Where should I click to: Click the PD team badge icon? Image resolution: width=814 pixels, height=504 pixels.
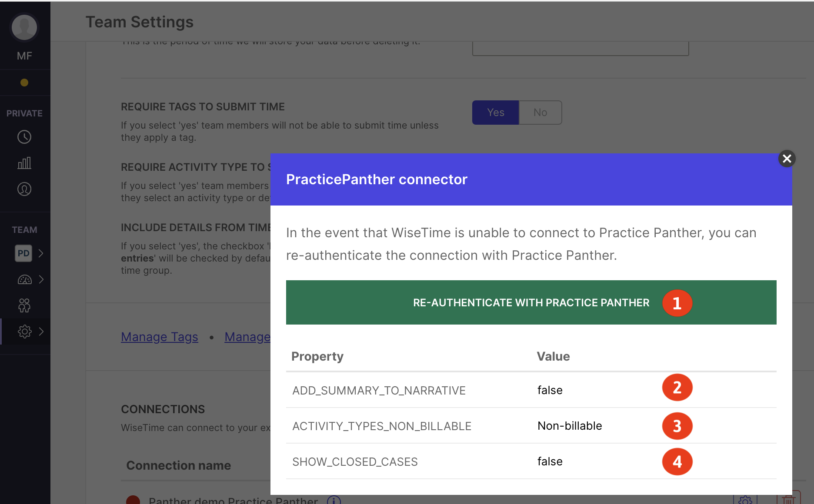coord(23,253)
